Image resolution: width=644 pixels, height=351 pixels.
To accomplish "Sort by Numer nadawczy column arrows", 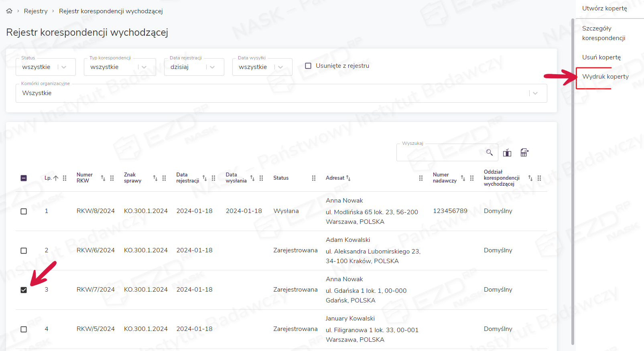I will (463, 178).
